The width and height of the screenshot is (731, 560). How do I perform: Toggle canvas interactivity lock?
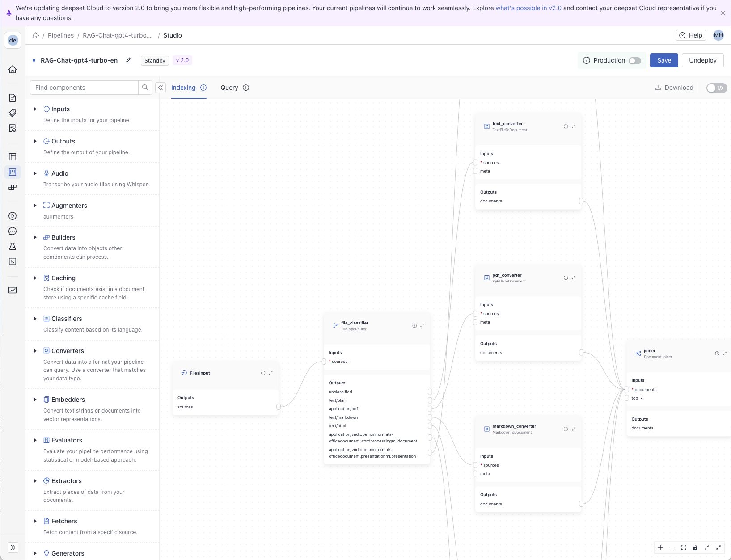pos(695,547)
